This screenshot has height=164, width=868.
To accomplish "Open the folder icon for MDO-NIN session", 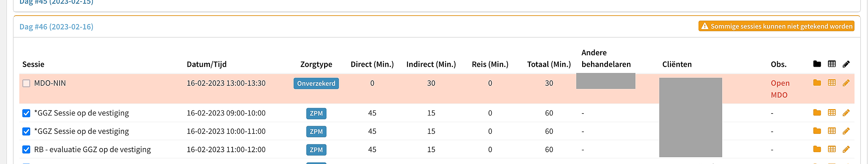I will click(817, 83).
